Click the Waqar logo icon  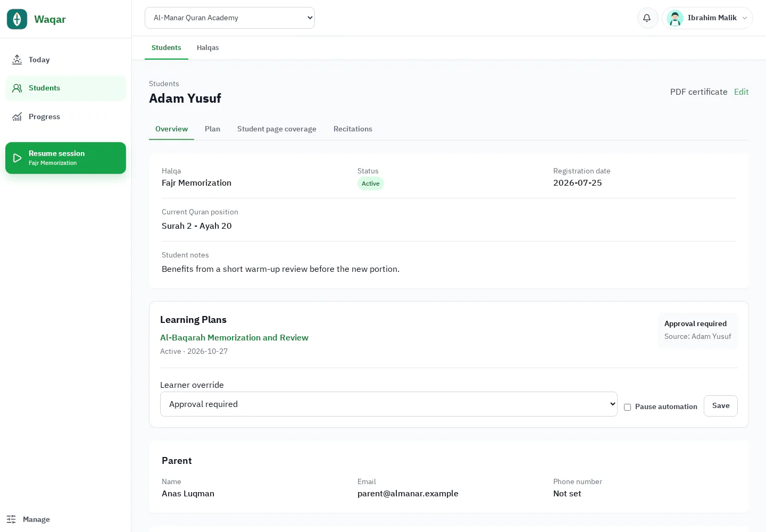tap(17, 19)
